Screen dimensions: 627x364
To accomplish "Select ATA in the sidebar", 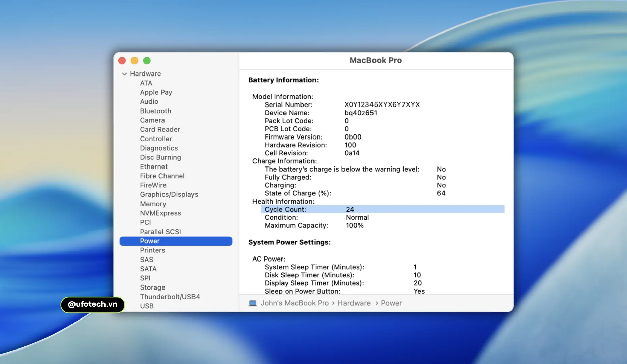I will coord(146,83).
